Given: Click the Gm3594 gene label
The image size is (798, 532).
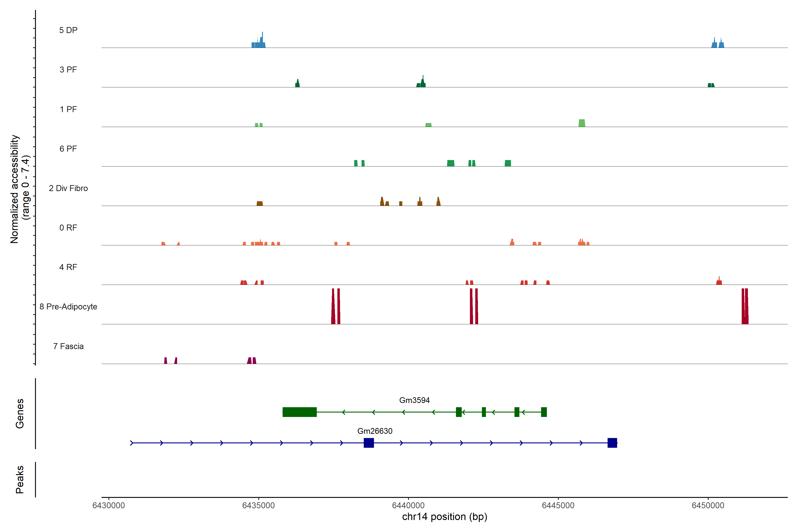Looking at the screenshot, I should point(414,400).
